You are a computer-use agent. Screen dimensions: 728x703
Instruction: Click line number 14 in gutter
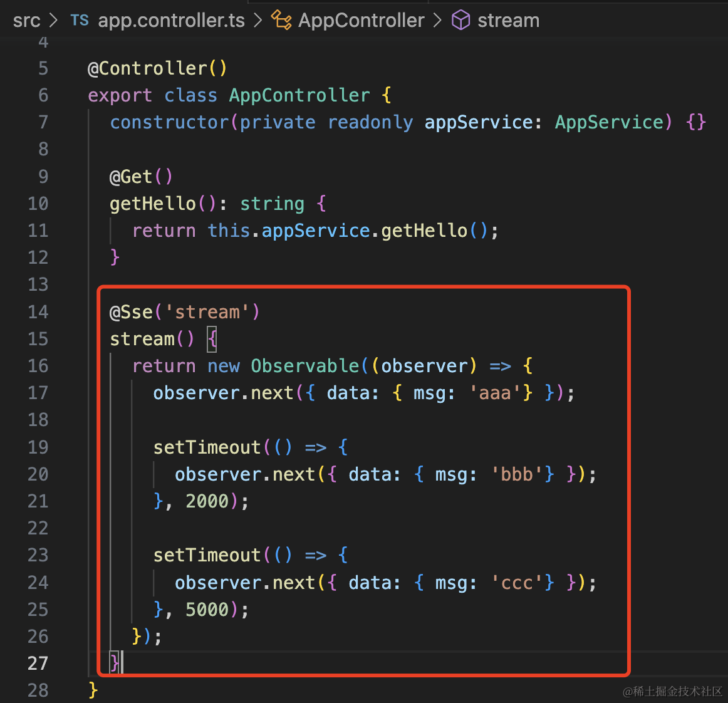pyautogui.click(x=38, y=311)
